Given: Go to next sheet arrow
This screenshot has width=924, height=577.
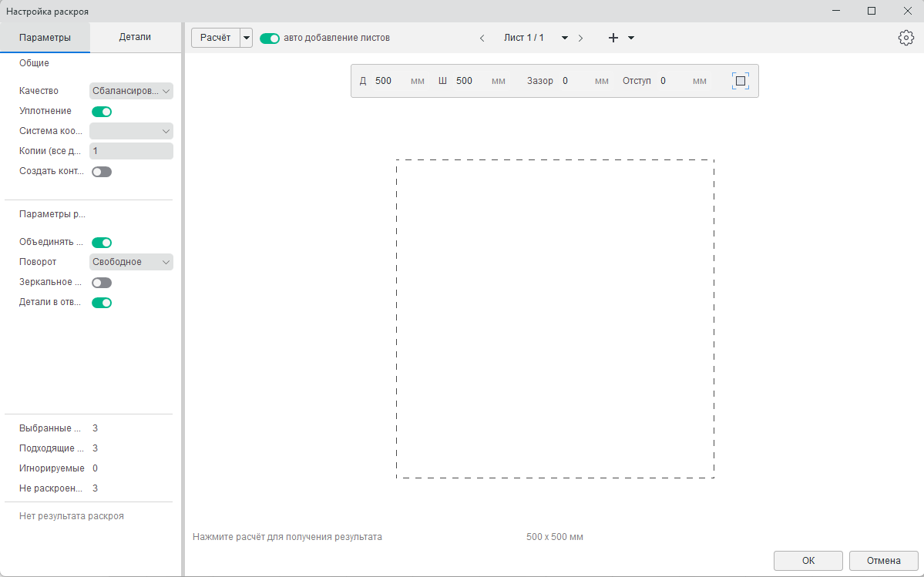Looking at the screenshot, I should click(580, 38).
